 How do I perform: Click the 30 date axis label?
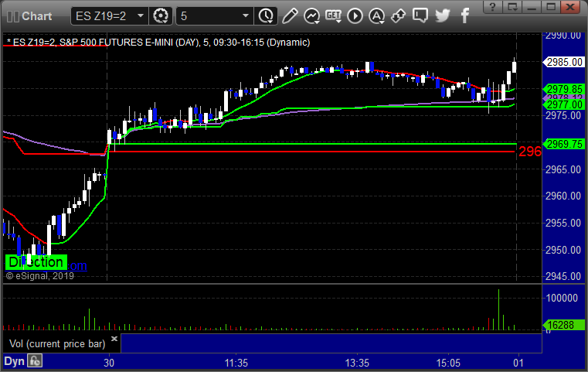tap(109, 363)
